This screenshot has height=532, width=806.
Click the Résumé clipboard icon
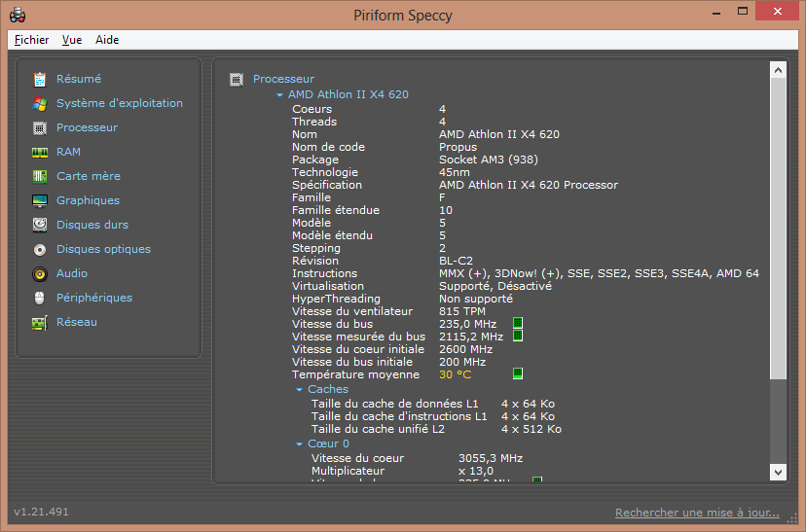point(40,79)
